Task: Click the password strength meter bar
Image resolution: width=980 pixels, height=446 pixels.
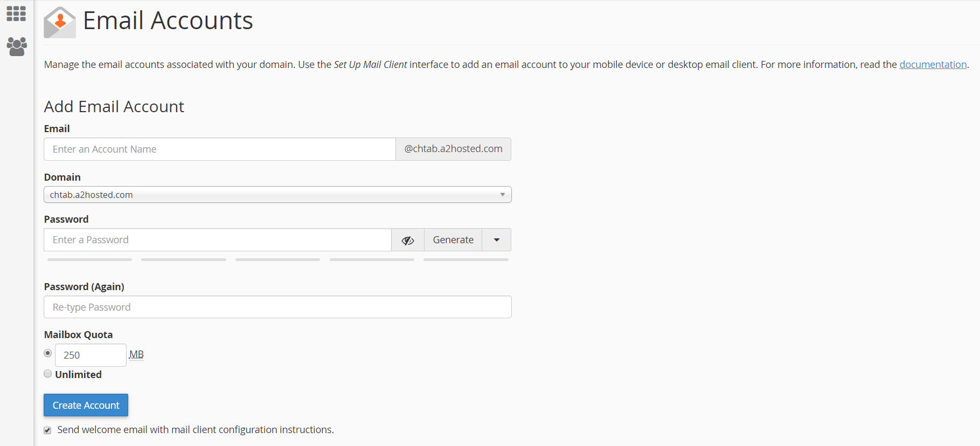Action: [277, 260]
